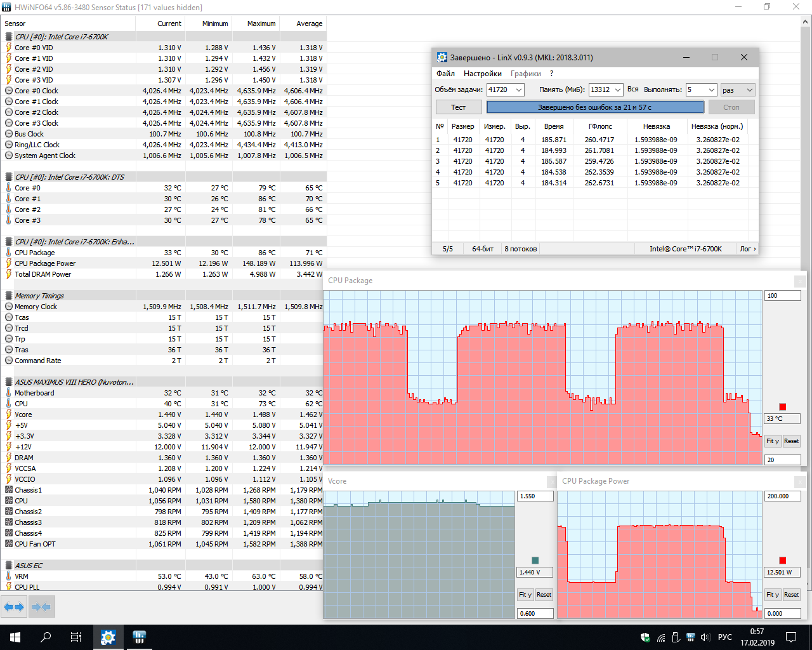Click the icon beside ASUS MAXIMUS VIII HERO header
This screenshot has width=812, height=650.
[x=9, y=382]
